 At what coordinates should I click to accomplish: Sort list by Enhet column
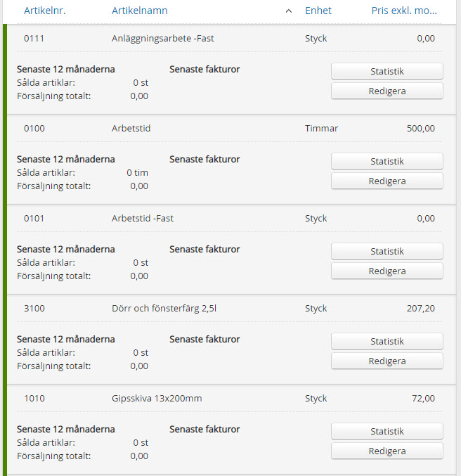(318, 11)
